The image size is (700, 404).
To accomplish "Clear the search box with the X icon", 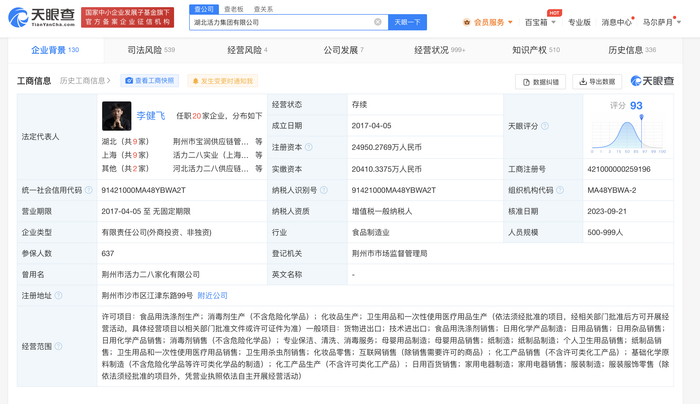I will click(x=377, y=22).
